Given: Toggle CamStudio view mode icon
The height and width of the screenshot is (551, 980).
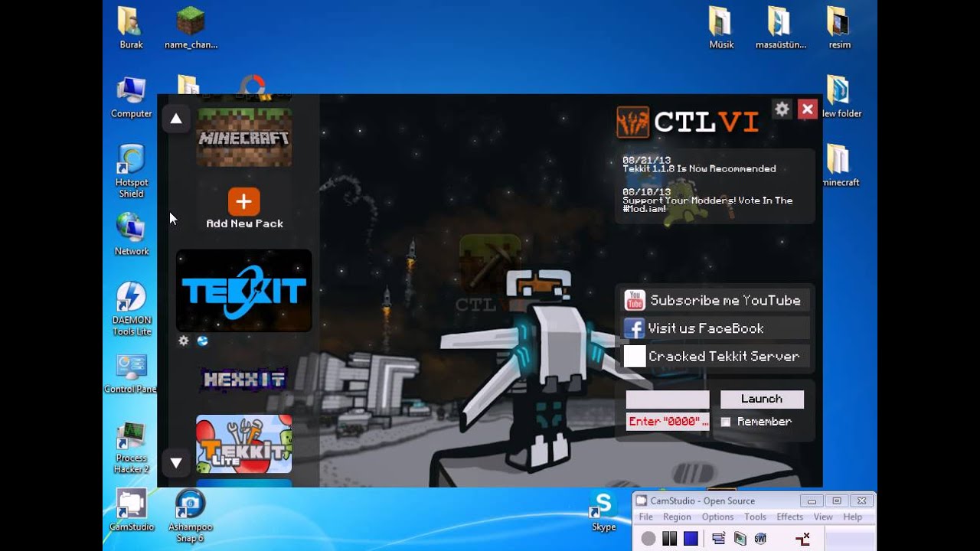Looking at the screenshot, I should (718, 539).
